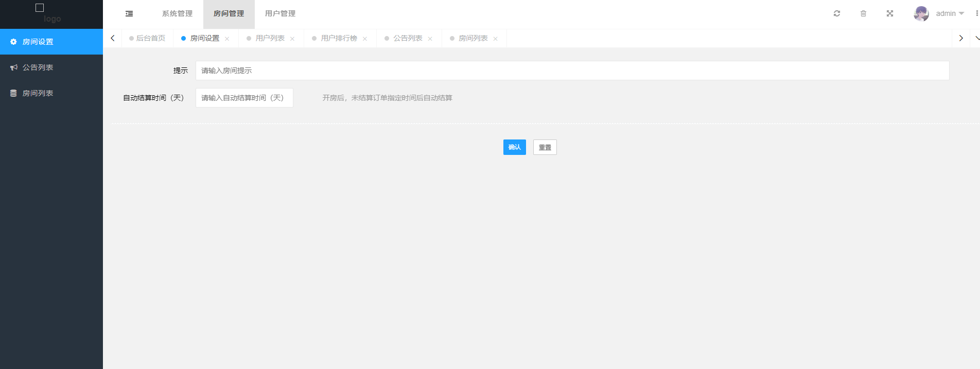
Task: Collapse the sidebar with the menu fold icon
Action: [129, 14]
